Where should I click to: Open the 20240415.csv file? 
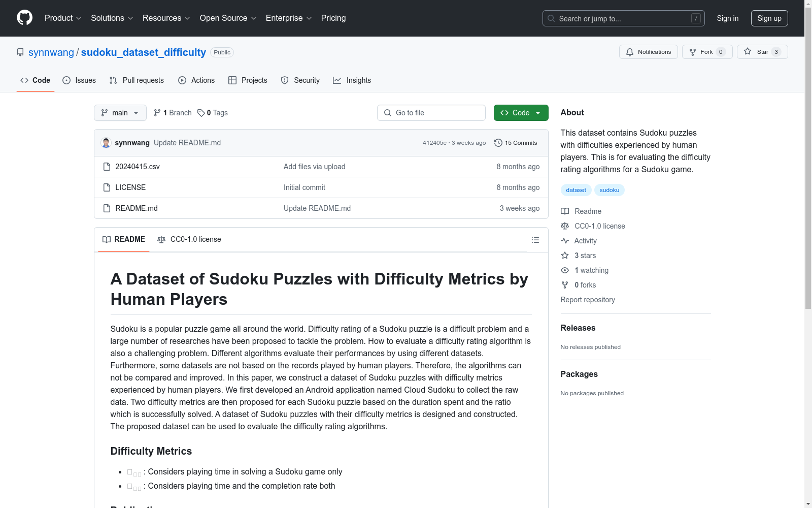pos(138,167)
